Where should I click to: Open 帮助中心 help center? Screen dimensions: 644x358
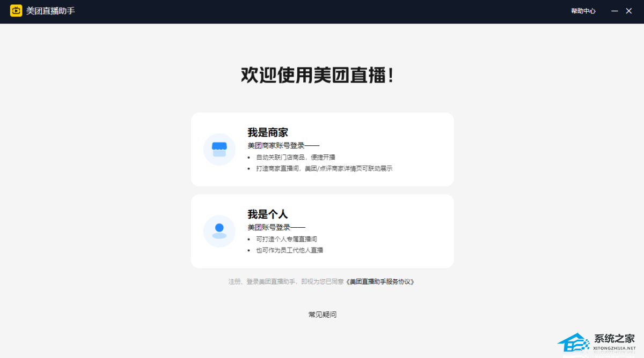point(583,11)
